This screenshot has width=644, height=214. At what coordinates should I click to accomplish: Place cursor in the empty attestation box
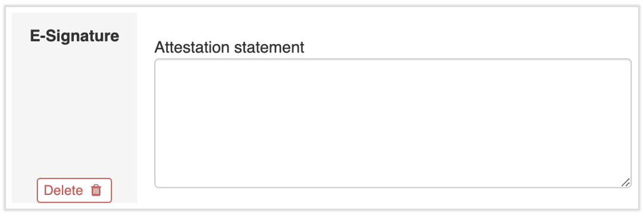(x=393, y=124)
